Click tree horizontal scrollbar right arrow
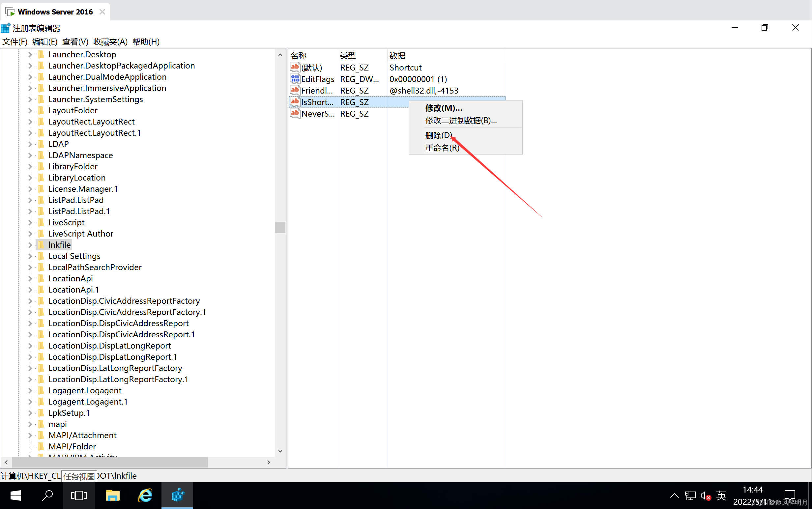This screenshot has width=812, height=509. pyautogui.click(x=268, y=462)
